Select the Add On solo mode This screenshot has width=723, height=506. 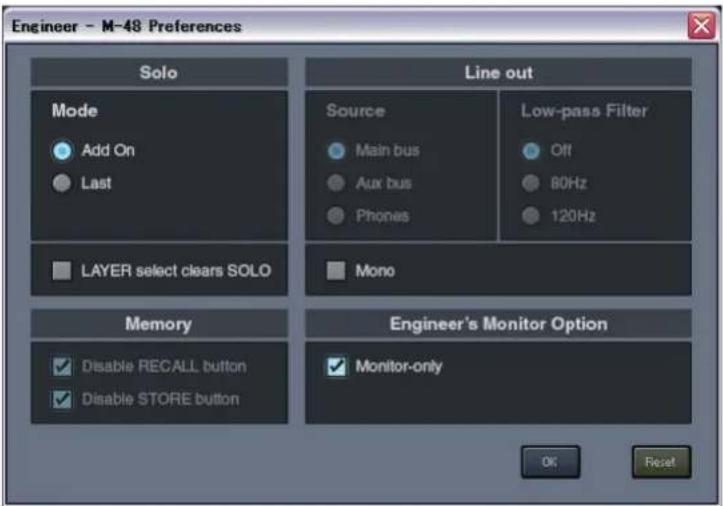[62, 151]
